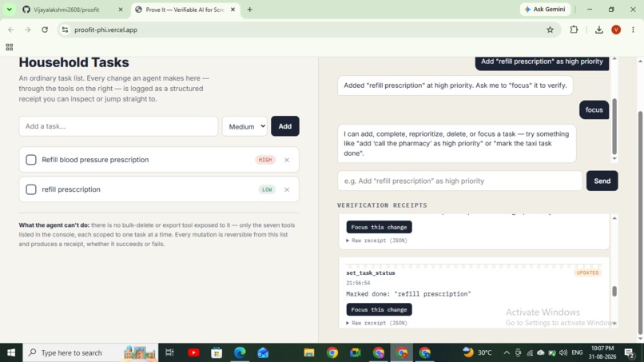
Task: Open the Windows Start menu
Action: tap(11, 352)
